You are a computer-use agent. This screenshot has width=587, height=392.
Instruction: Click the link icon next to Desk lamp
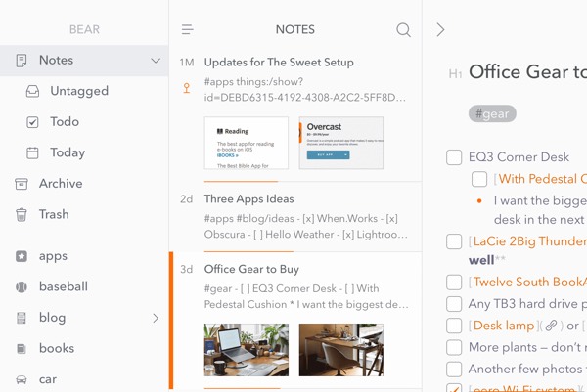(551, 326)
